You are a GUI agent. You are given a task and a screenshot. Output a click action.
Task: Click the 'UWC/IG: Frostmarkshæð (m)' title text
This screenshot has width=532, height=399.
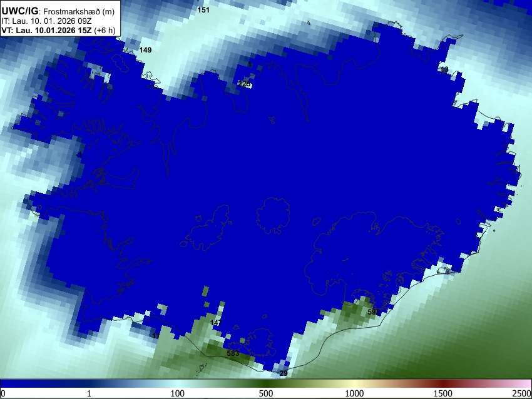click(58, 11)
